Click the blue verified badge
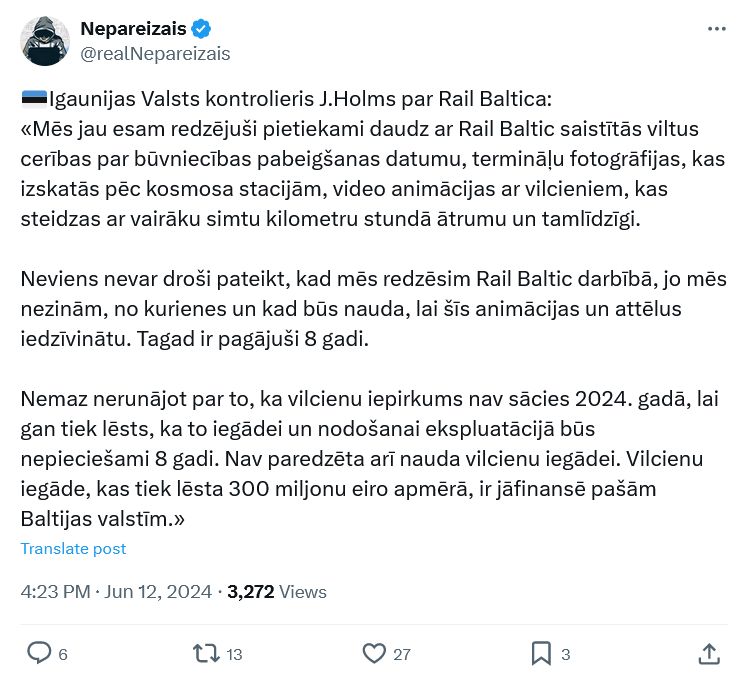 point(201,28)
